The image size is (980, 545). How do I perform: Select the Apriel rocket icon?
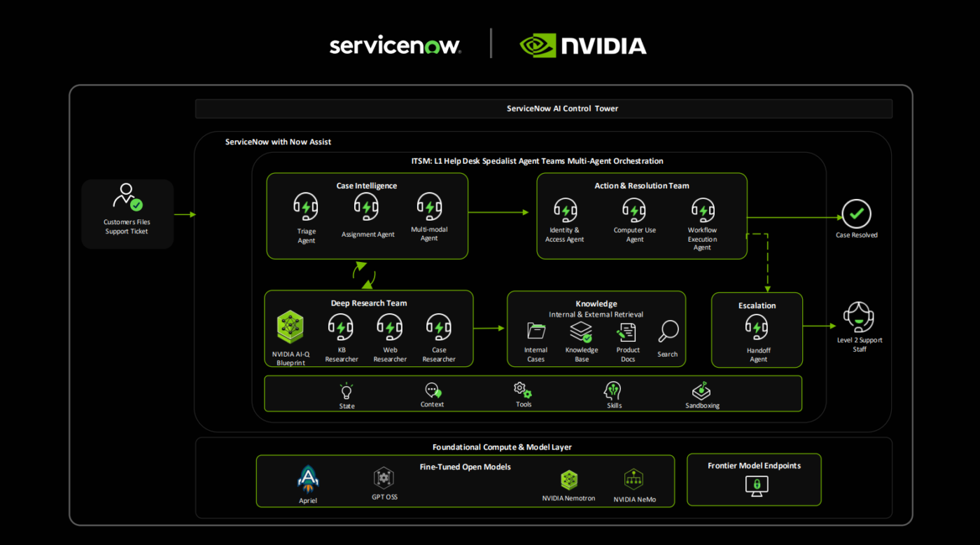click(x=308, y=480)
